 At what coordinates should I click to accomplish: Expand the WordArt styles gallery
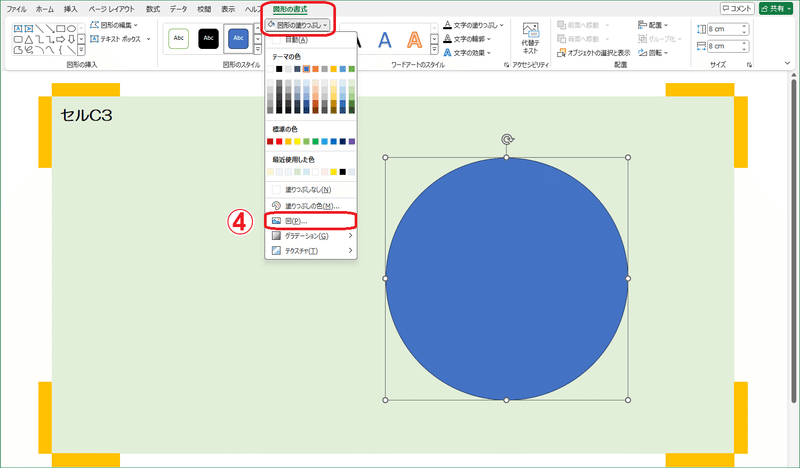tap(434, 50)
